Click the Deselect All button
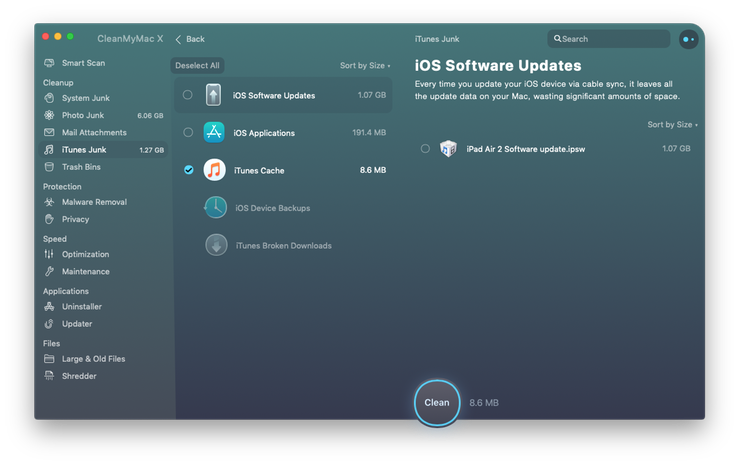The height and width of the screenshot is (465, 740). coord(197,66)
